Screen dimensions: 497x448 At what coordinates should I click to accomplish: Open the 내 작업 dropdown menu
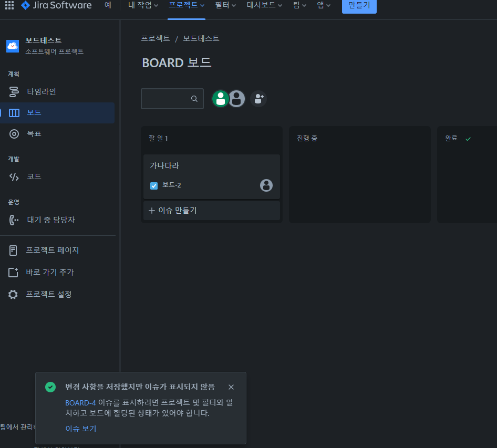[143, 5]
